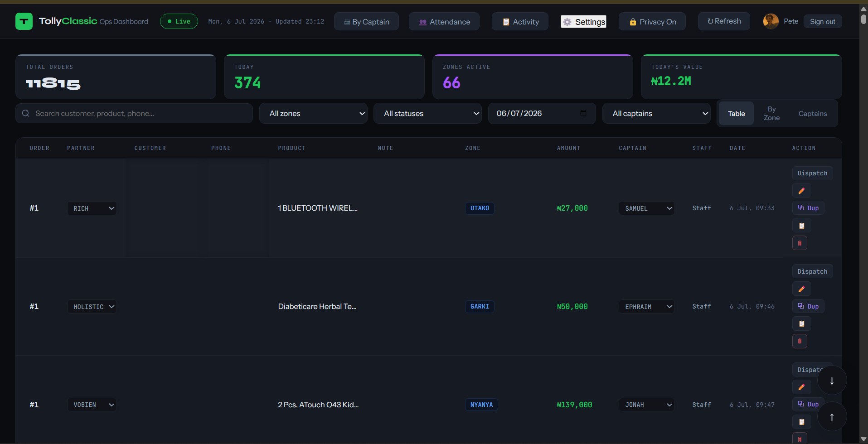868x444 pixels.
Task: Switch to By Zone view tab
Action: point(771,113)
